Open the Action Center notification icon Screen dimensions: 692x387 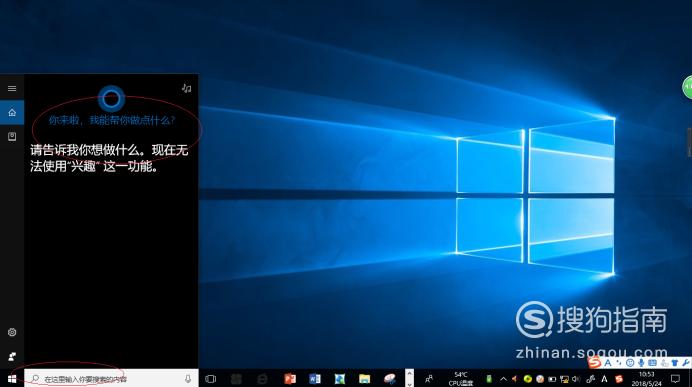[675, 379]
